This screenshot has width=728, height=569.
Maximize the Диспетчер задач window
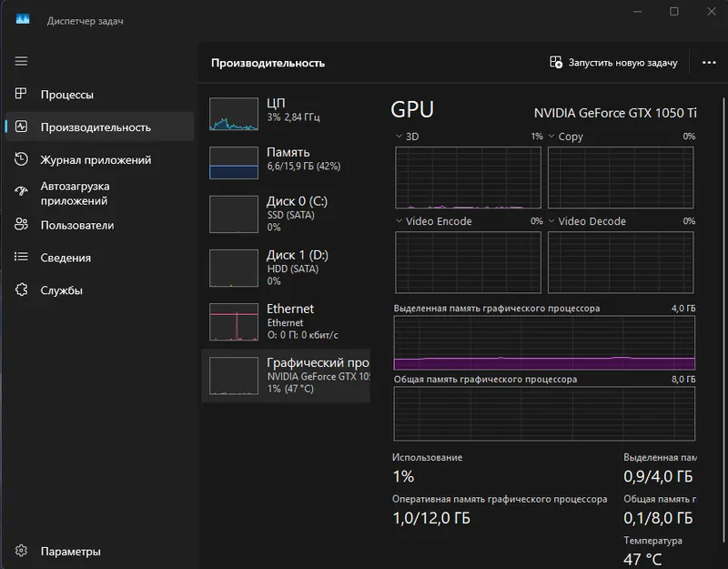pos(674,11)
